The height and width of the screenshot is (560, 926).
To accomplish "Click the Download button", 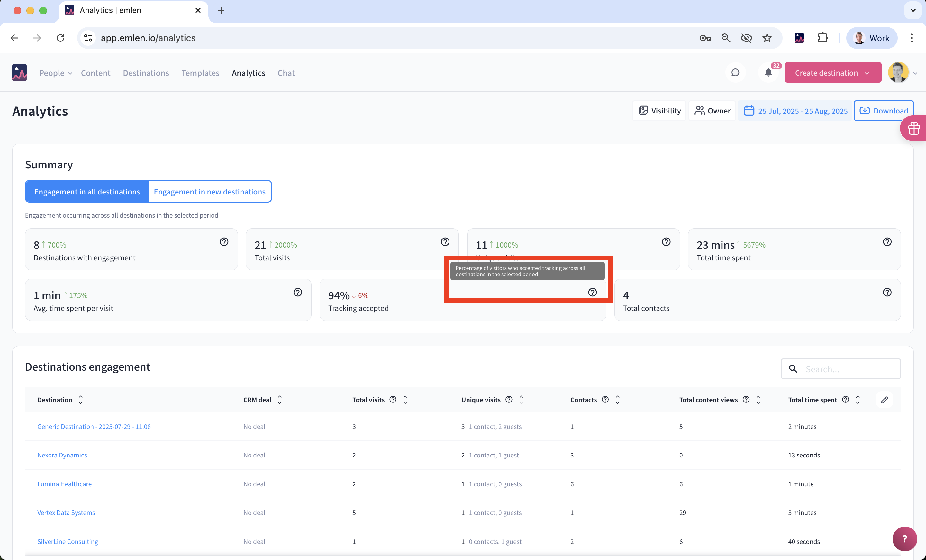I will (x=884, y=111).
